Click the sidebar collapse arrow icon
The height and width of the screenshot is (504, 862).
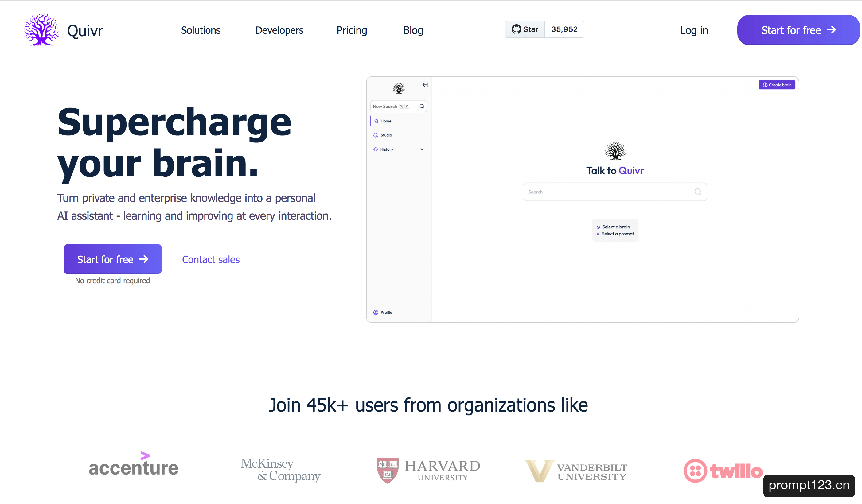pos(425,85)
